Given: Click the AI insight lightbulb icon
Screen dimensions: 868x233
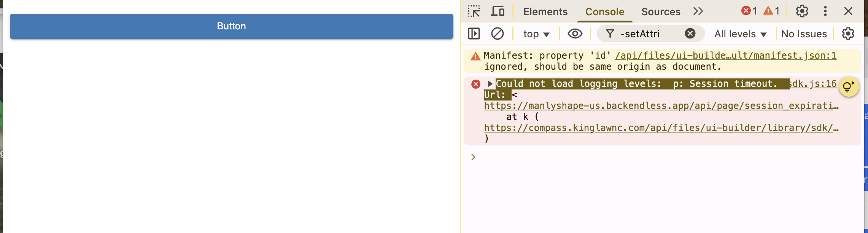Looking at the screenshot, I should [848, 87].
